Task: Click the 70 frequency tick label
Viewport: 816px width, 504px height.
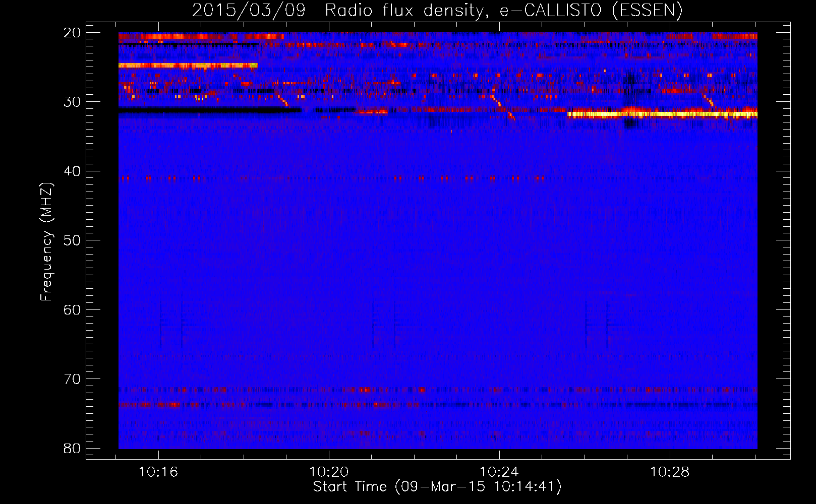Action: pyautogui.click(x=72, y=379)
